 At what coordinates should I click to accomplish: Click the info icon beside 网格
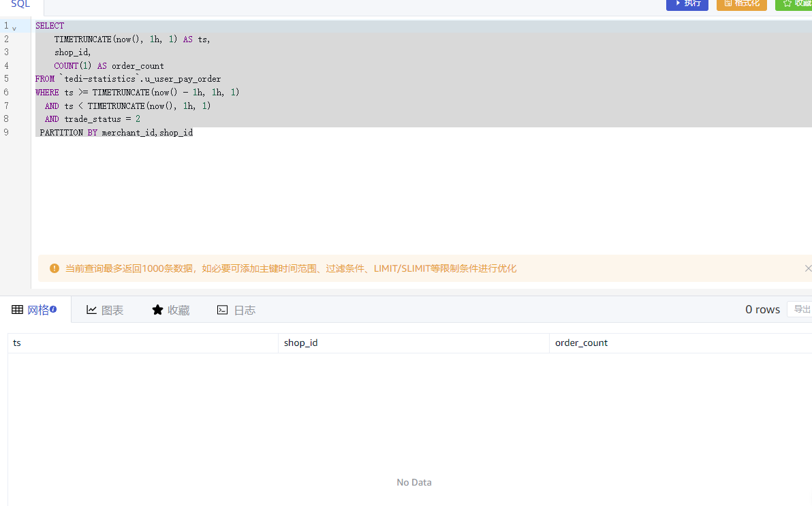point(53,309)
